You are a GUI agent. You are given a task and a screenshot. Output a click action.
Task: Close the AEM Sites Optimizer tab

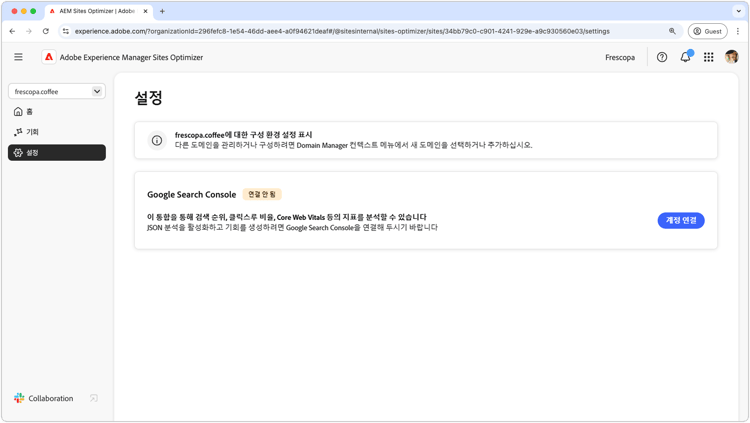[145, 11]
